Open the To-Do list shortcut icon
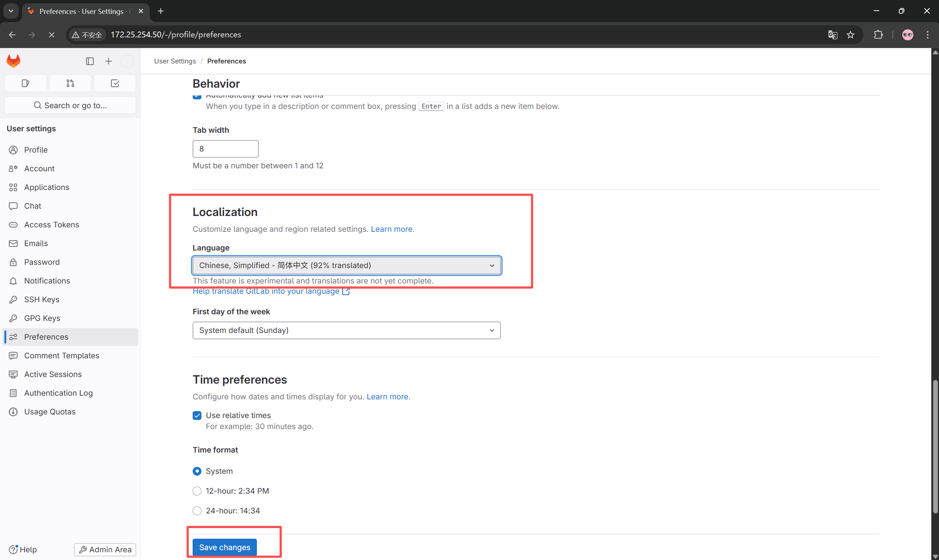This screenshot has width=939, height=560. point(115,83)
